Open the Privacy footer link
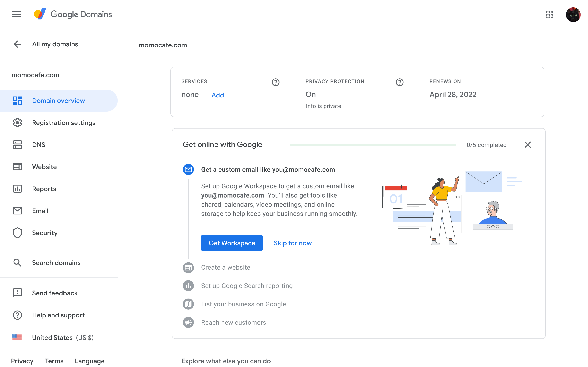The height and width of the screenshot is (367, 588). [x=22, y=361]
